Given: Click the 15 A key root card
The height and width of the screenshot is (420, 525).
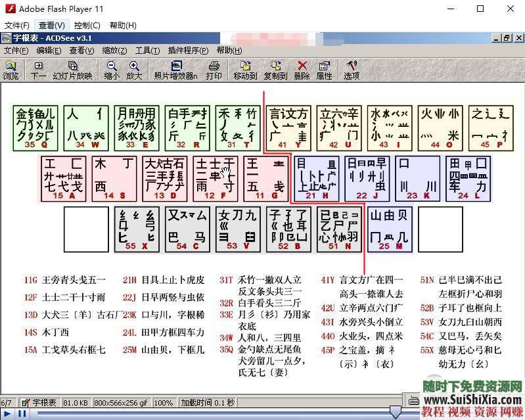Looking at the screenshot, I should [x=64, y=179].
